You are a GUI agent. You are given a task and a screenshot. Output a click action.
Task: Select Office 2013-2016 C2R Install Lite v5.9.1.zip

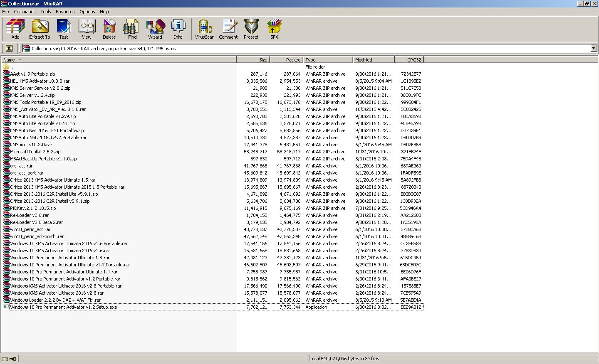(x=54, y=194)
